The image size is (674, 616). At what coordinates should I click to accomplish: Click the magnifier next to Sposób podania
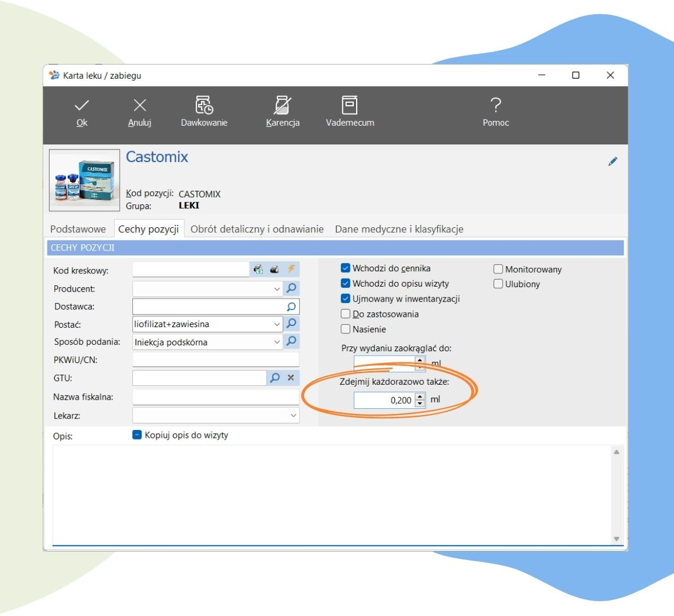(x=291, y=341)
